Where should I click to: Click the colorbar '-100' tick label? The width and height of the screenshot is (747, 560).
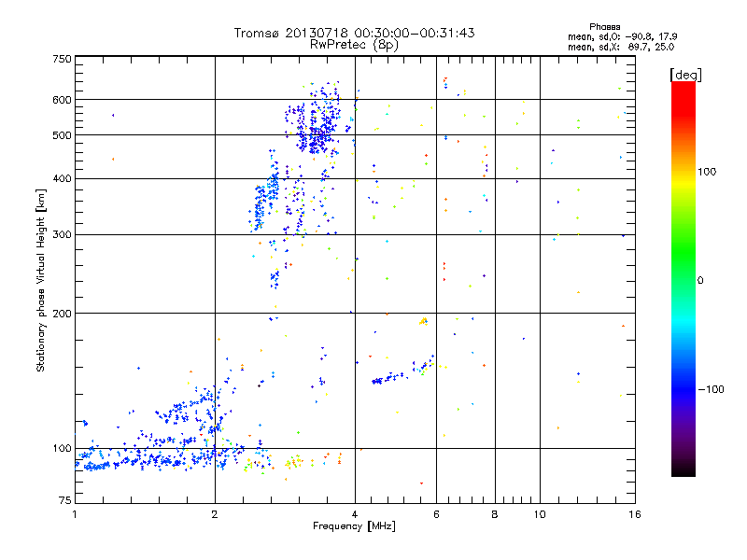point(711,389)
